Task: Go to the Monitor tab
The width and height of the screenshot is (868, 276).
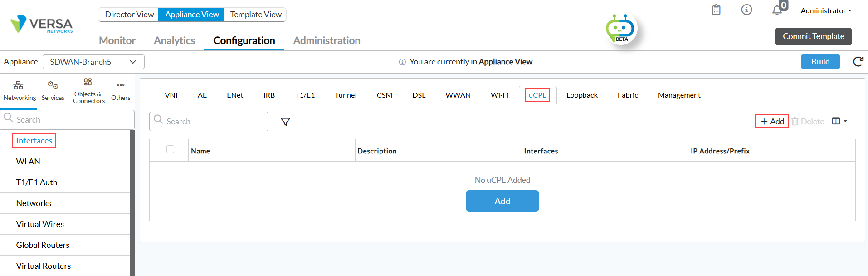Action: pos(117,40)
